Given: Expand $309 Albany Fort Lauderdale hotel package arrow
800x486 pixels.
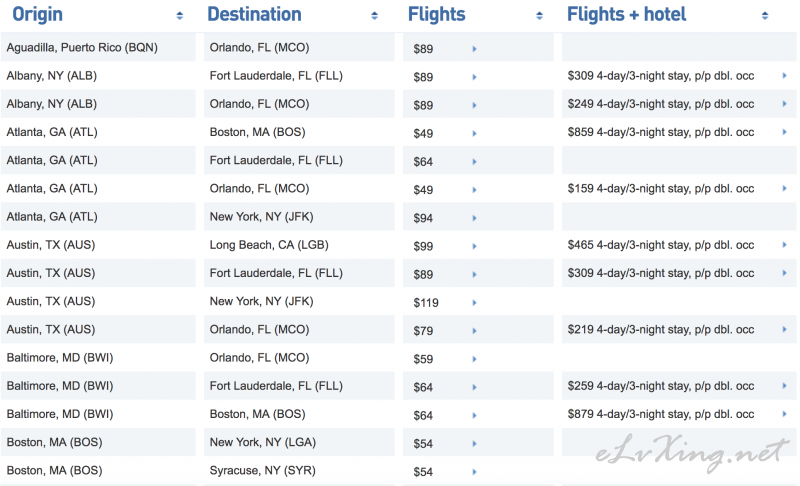Looking at the screenshot, I should pyautogui.click(x=784, y=75).
